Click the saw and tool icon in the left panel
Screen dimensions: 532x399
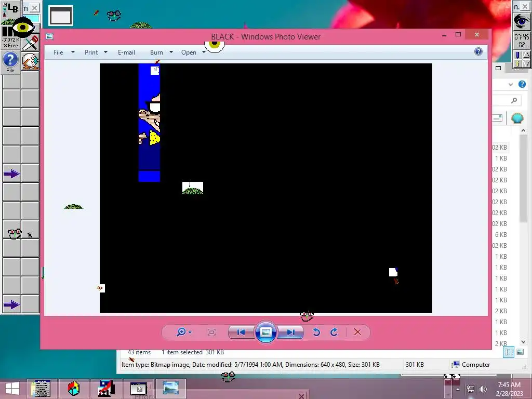31,43
